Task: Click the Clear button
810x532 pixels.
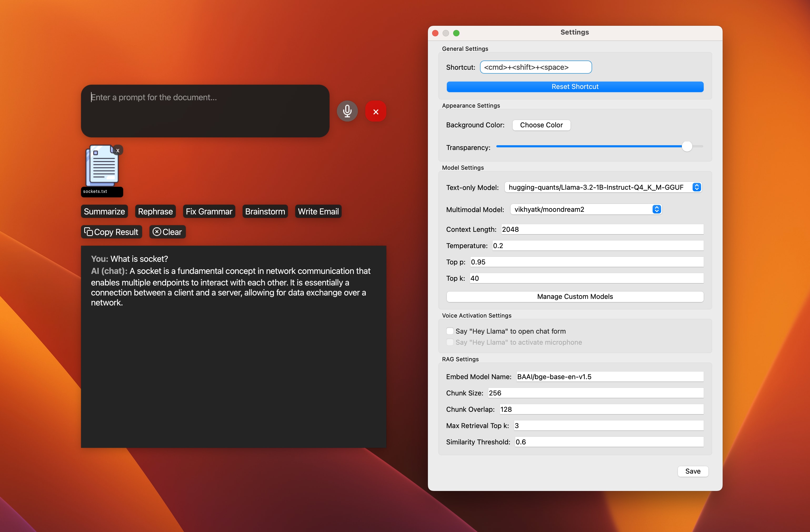Action: (167, 232)
